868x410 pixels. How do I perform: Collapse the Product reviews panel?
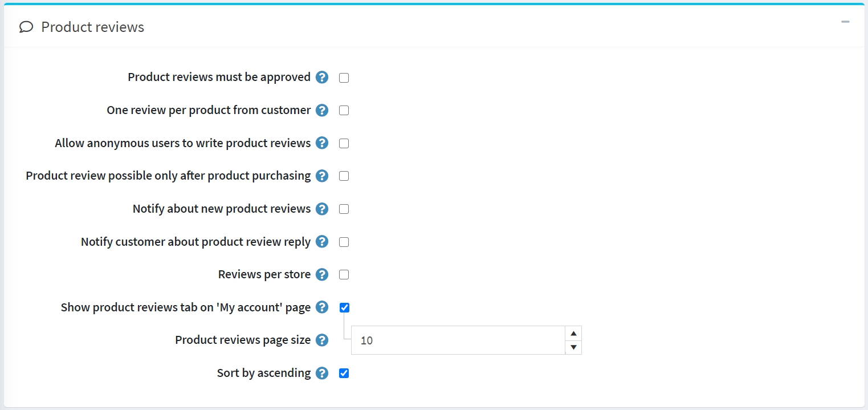coord(845,22)
